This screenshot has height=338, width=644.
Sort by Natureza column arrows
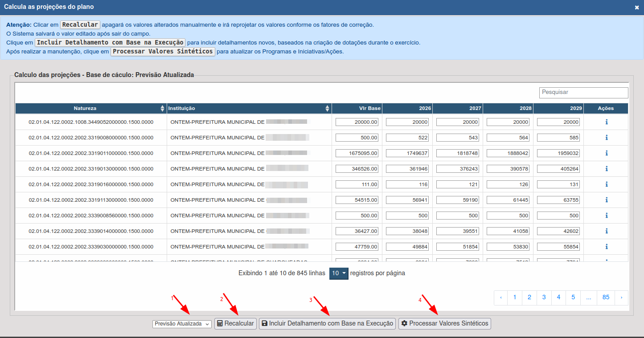[162, 108]
